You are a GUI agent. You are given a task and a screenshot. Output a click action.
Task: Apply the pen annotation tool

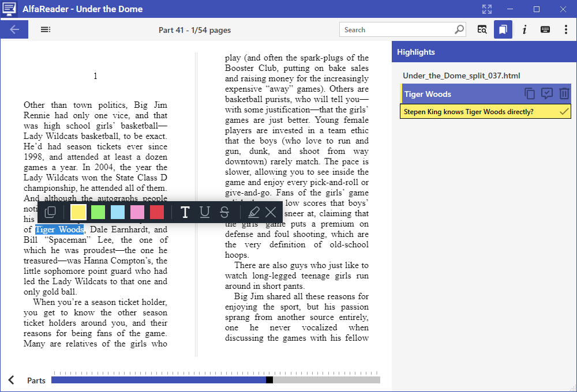pos(253,212)
